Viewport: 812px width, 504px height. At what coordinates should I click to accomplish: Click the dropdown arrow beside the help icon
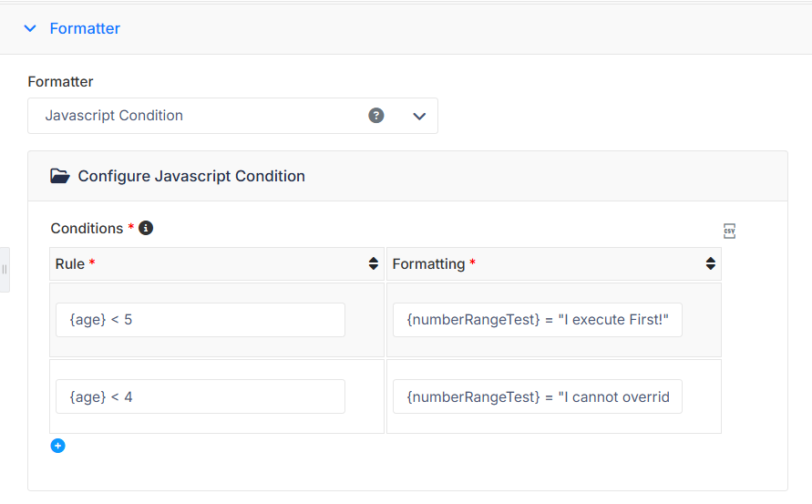point(419,116)
